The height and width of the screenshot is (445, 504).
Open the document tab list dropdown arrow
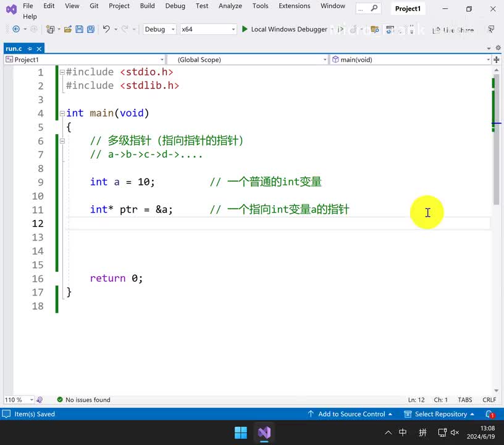(489, 48)
